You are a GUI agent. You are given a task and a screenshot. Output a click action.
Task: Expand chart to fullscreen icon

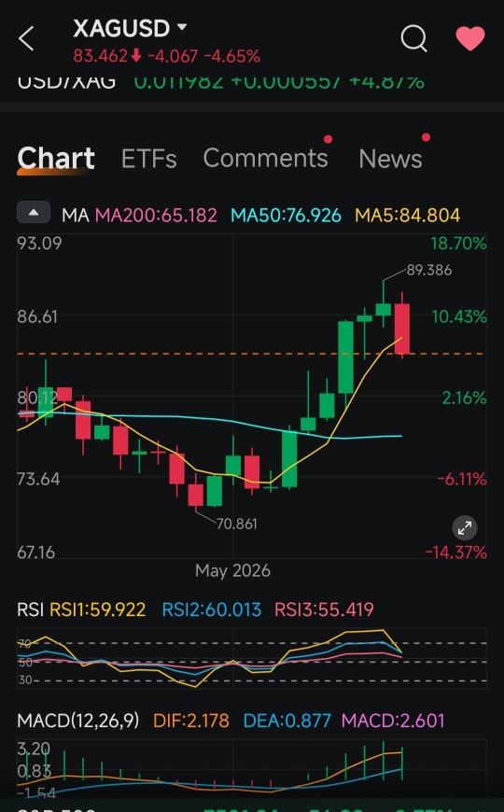coord(465,527)
